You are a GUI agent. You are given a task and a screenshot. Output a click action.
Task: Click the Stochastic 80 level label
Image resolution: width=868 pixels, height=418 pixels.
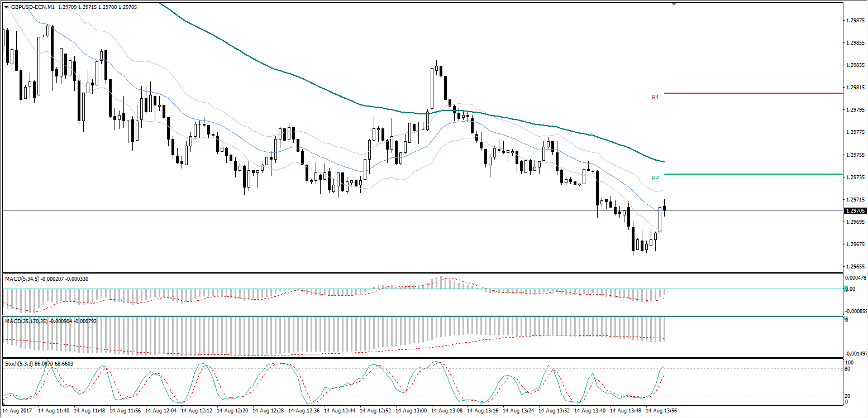pyautogui.click(x=847, y=368)
